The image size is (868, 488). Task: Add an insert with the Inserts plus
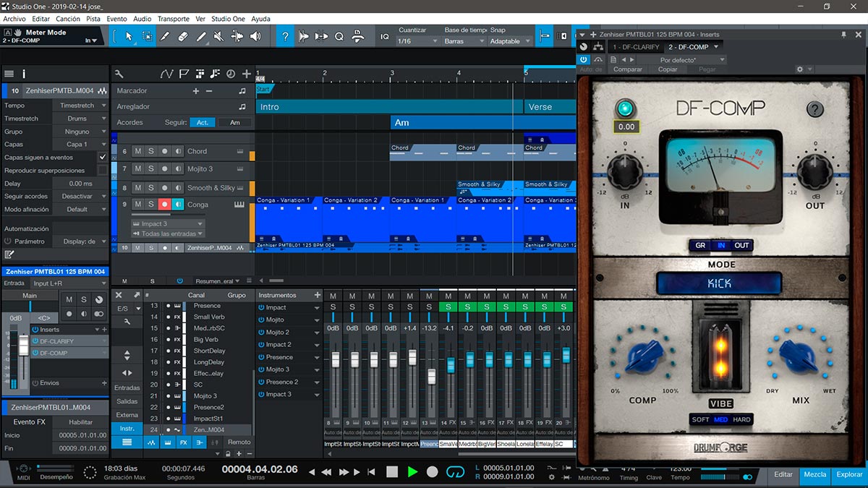tap(103, 330)
